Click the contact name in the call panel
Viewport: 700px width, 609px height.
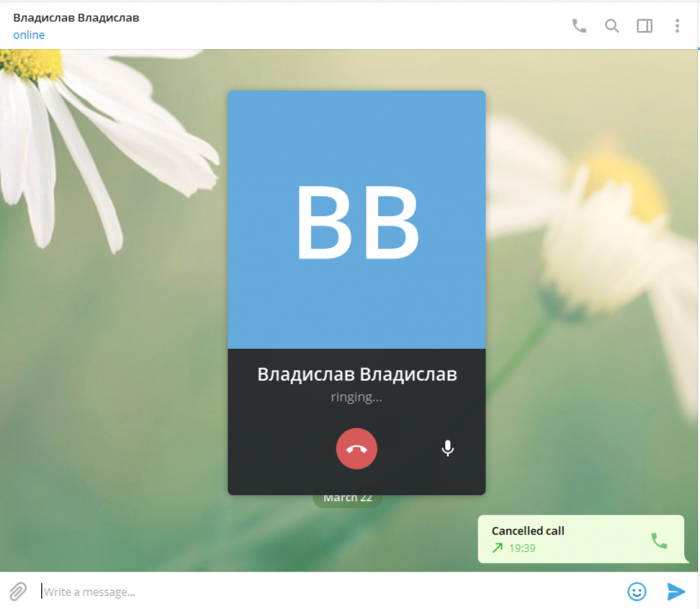click(357, 375)
